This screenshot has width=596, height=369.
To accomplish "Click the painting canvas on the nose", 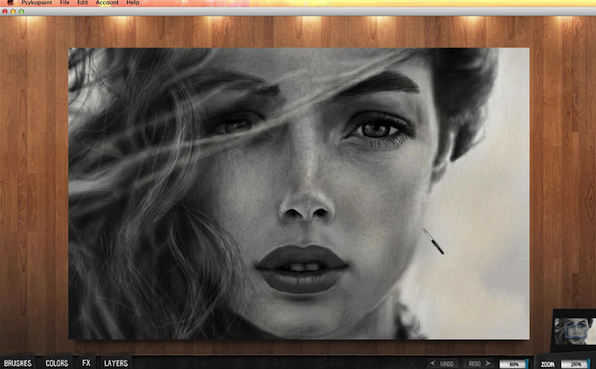I will point(306,205).
